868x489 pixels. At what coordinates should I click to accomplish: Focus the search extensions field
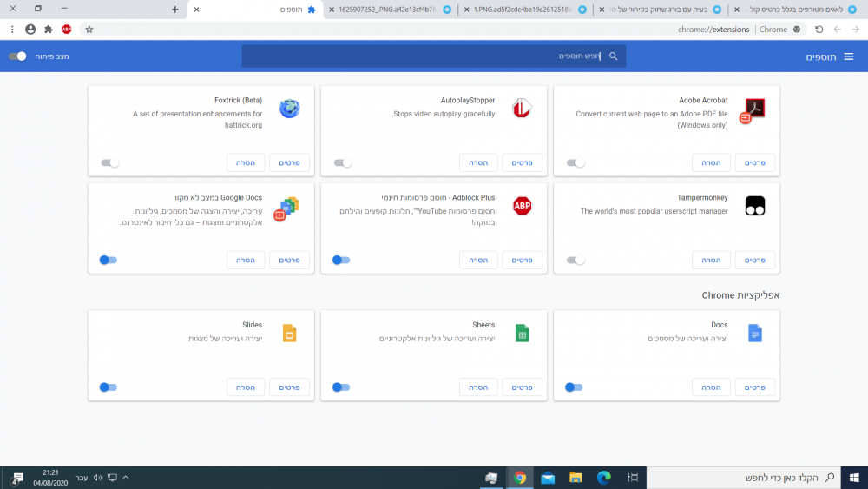click(x=434, y=56)
